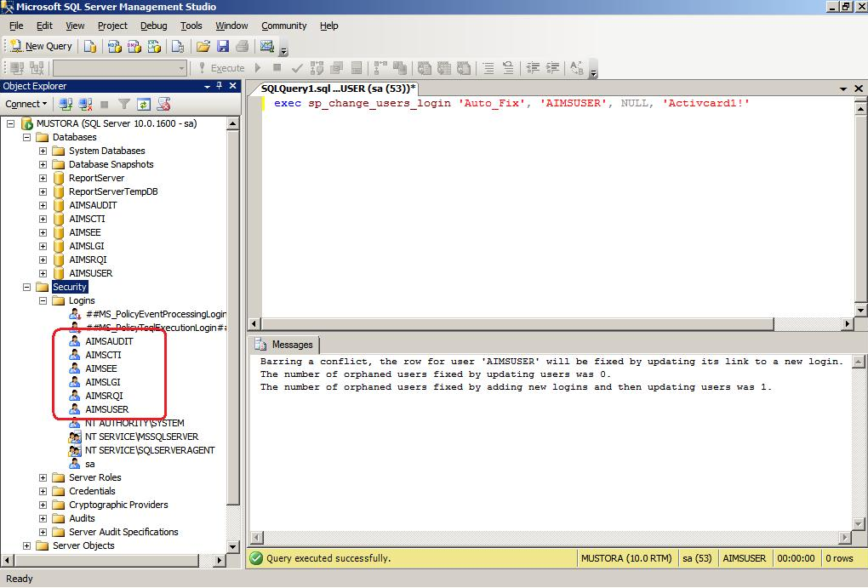Auto-hide Object Explorer with the pin toggle
868x588 pixels.
(220, 86)
